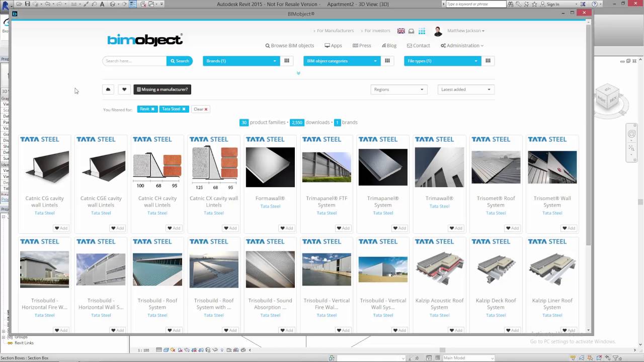Viewport: 644px width, 362px height.
Task: Add Trimawall to favorites
Action: [x=455, y=228]
